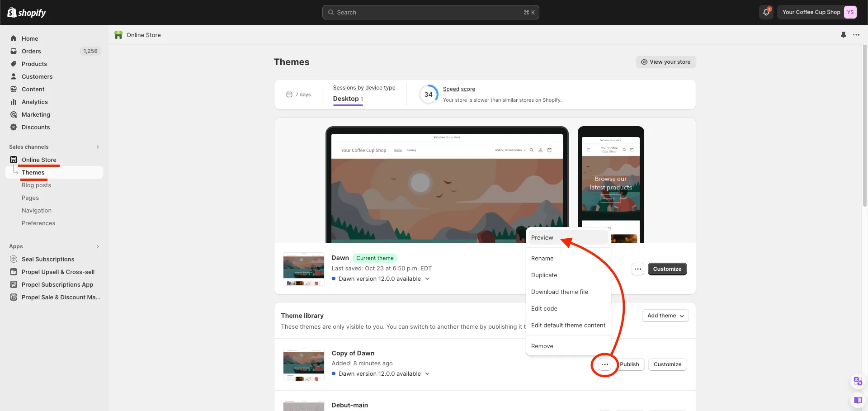Click the View your store button
Screen dimensions: 868x411
coord(665,62)
